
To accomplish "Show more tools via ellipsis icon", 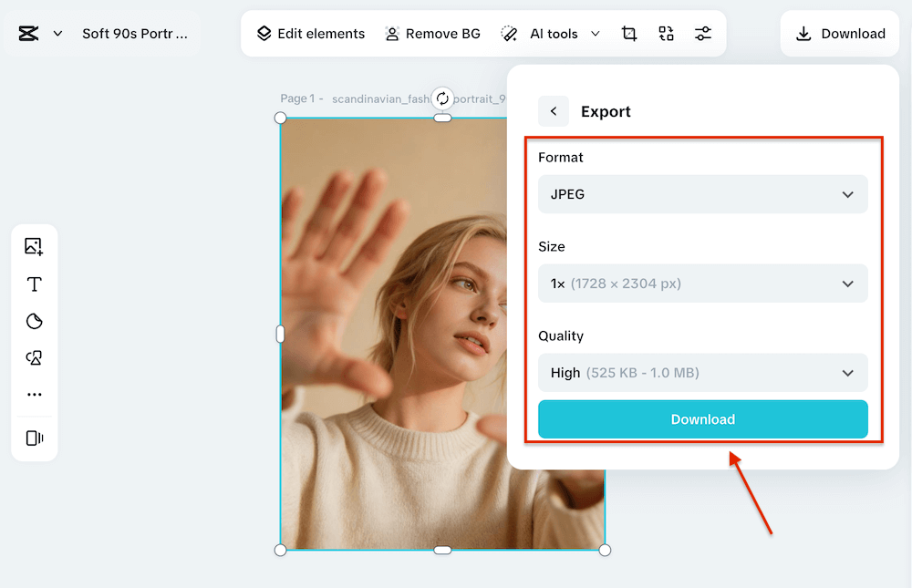I will pos(35,395).
